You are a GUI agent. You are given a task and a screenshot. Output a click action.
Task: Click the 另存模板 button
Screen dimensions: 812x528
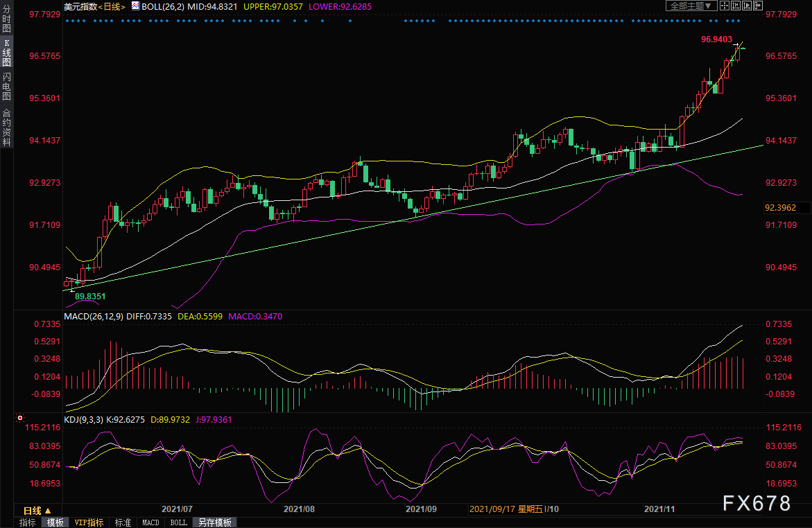214,522
